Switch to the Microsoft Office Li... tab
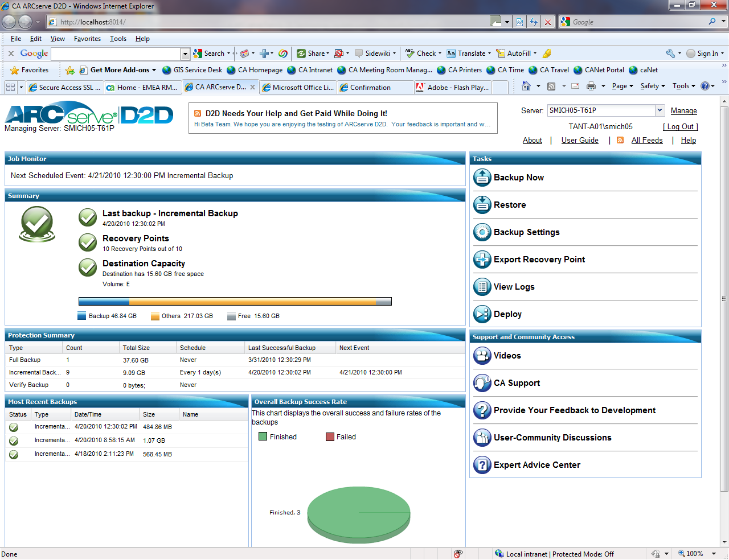Viewport: 729px width, 560px height. point(298,87)
